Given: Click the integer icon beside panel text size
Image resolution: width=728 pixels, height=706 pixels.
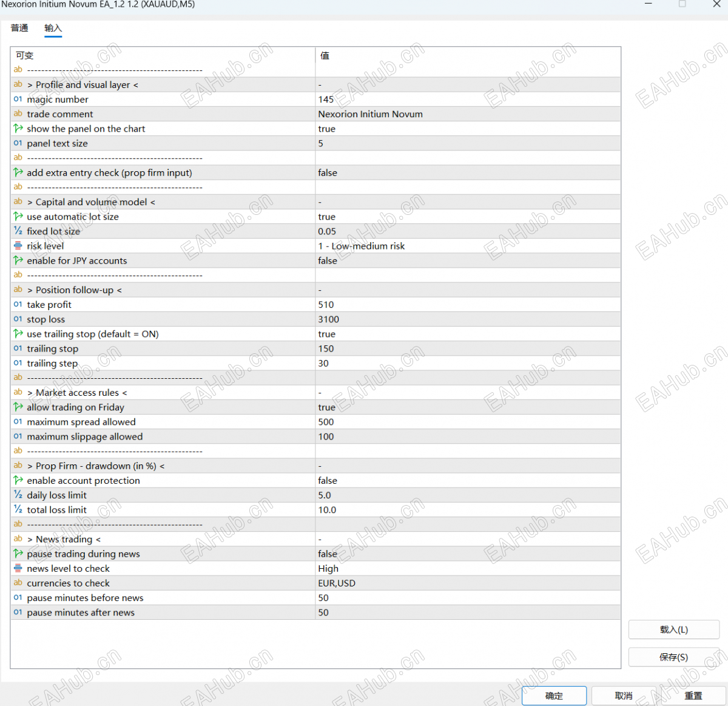Looking at the screenshot, I should coord(18,143).
